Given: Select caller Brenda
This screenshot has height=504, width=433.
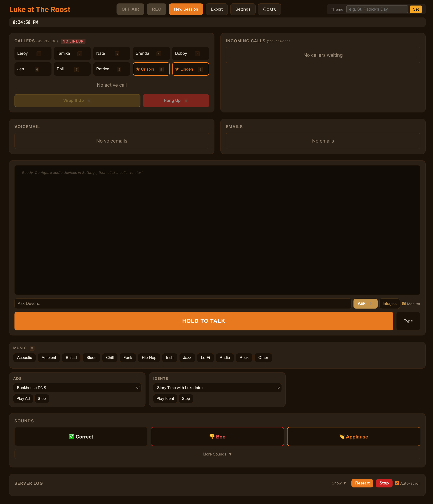Looking at the screenshot, I should click(x=151, y=54).
